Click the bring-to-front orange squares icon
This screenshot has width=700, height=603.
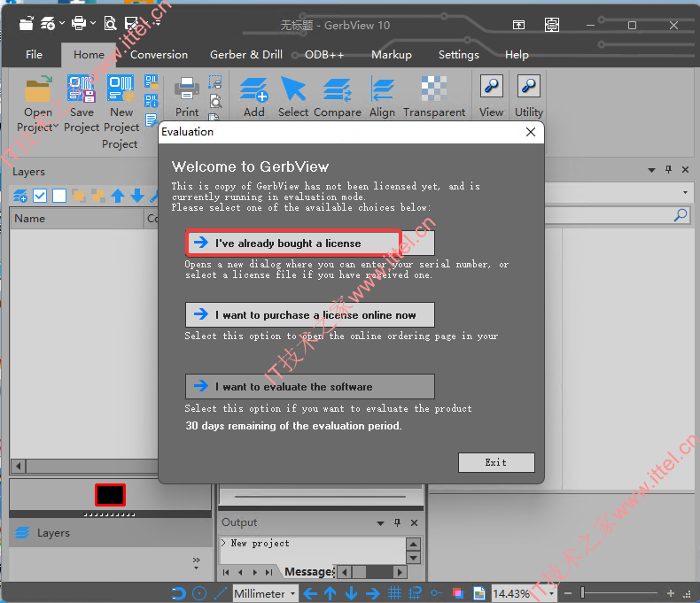tap(79, 196)
